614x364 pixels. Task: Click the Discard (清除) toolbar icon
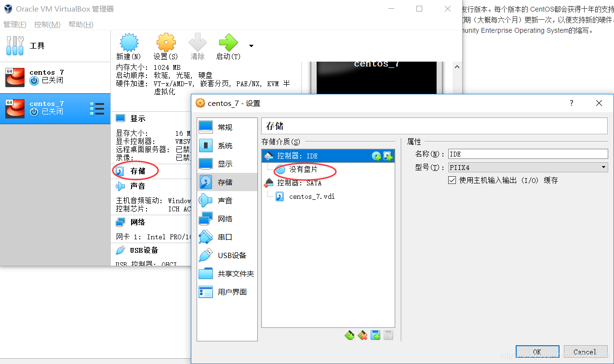[198, 43]
